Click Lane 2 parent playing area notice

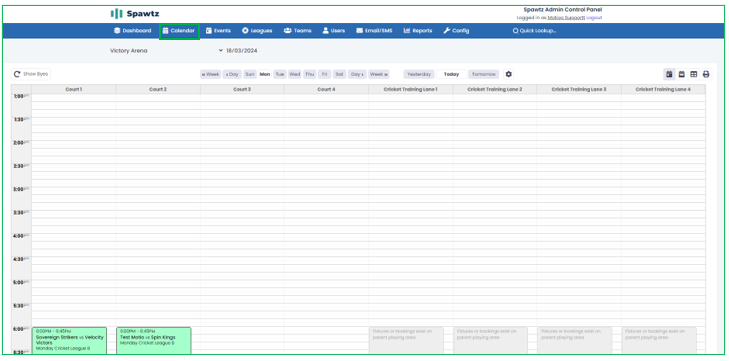(490, 341)
